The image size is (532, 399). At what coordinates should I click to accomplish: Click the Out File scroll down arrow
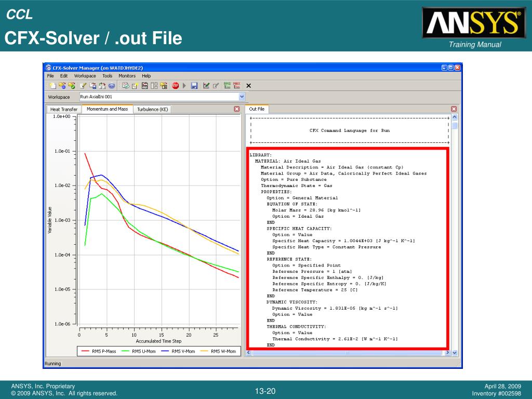455,353
